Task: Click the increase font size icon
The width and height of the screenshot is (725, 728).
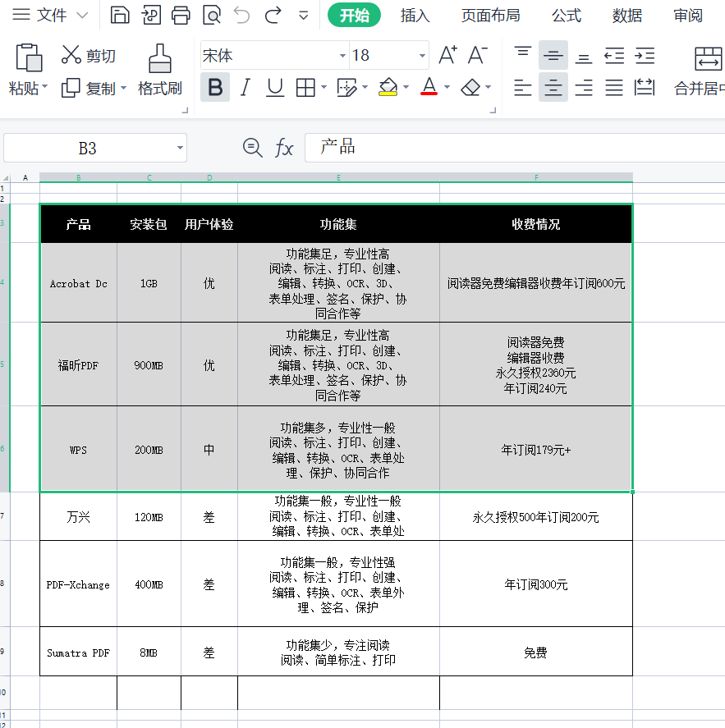Action: (x=447, y=56)
